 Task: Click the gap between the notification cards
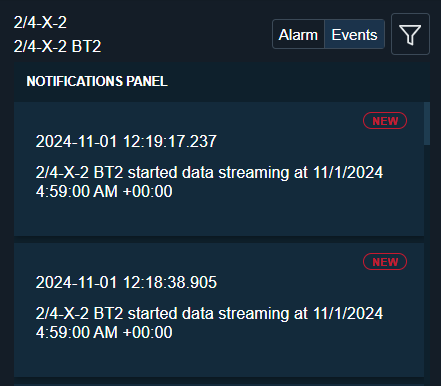[x=219, y=240]
